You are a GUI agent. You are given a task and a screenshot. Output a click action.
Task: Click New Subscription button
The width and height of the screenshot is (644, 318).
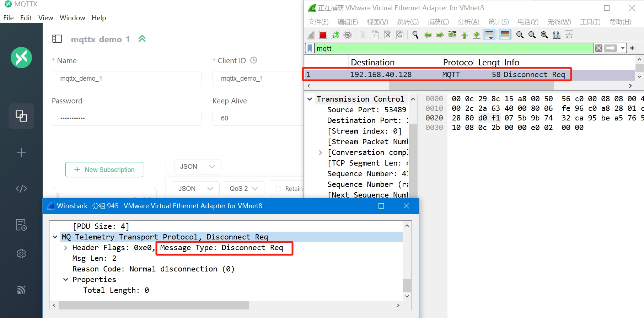coord(104,170)
